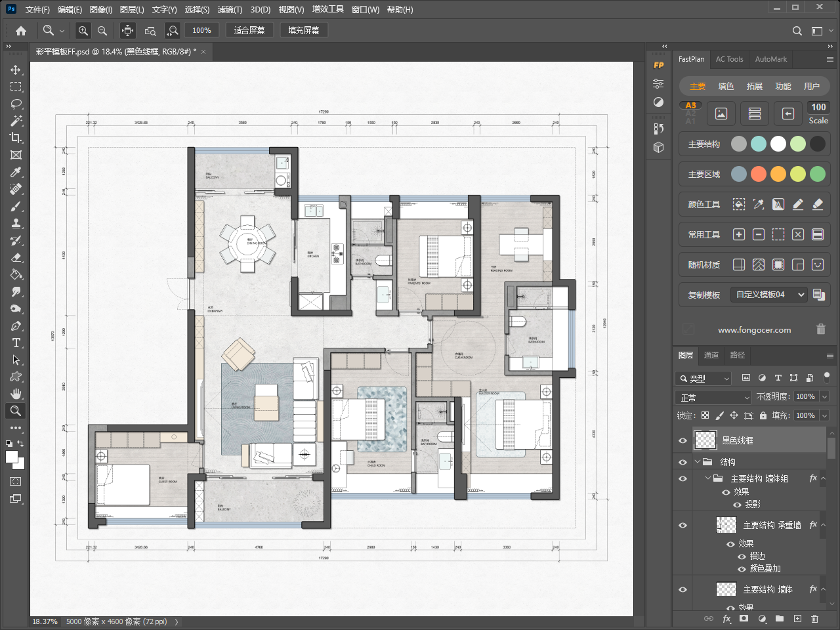Viewport: 840px width, 630px height.
Task: Open the 填充 dropdown arrow
Action: point(824,415)
